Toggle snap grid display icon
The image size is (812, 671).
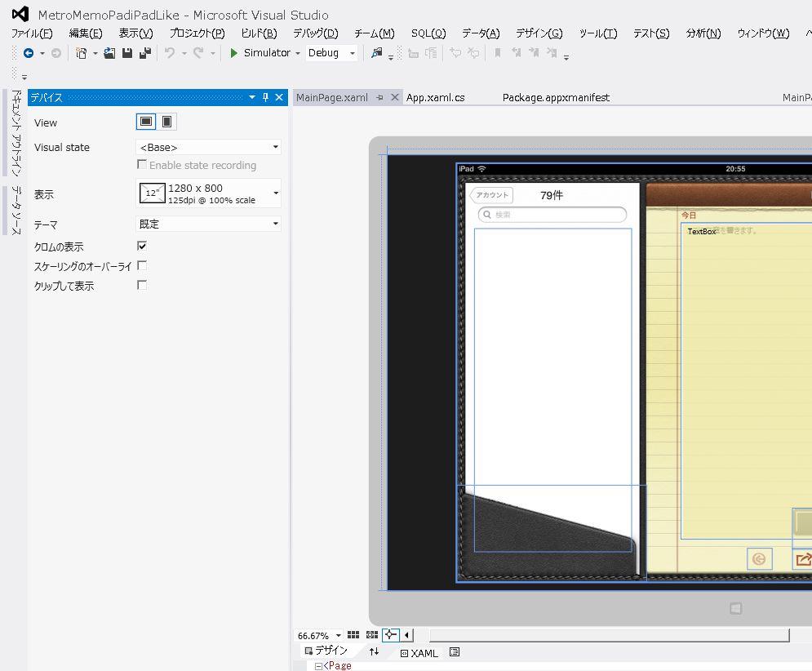[x=353, y=635]
